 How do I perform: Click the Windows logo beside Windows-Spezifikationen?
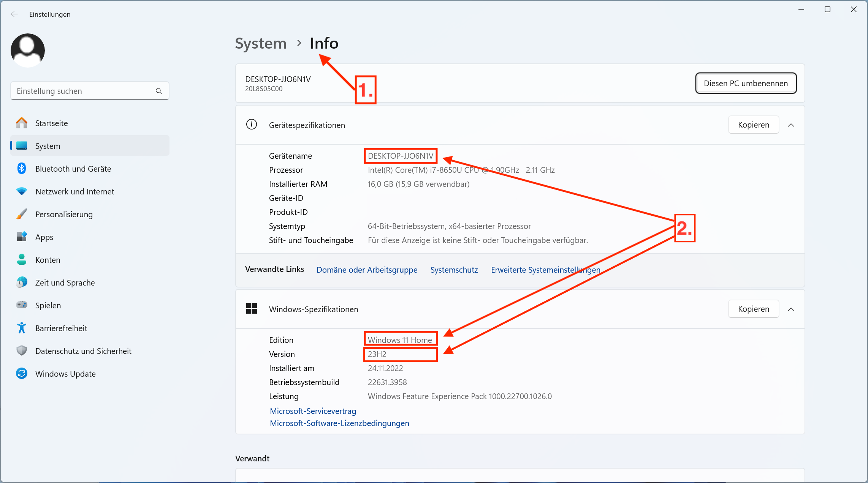click(x=252, y=309)
